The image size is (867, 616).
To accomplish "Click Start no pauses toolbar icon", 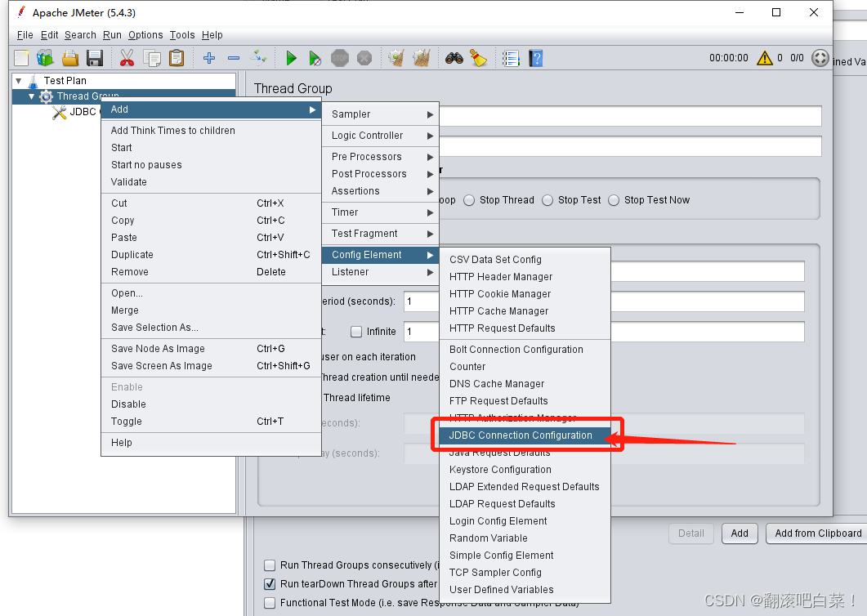I will (x=315, y=57).
